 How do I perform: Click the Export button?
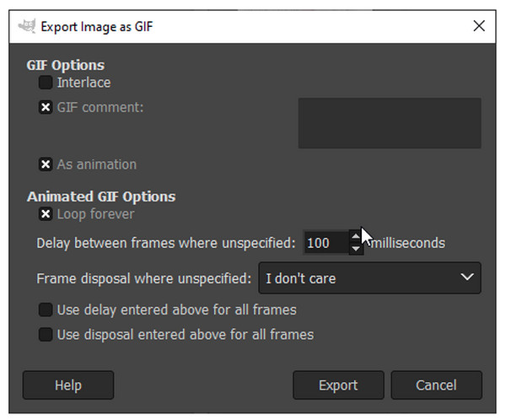[338, 385]
